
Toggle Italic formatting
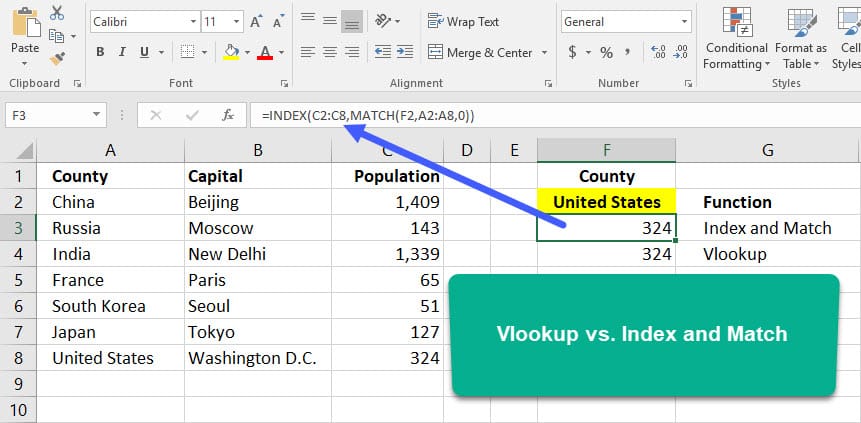(124, 52)
